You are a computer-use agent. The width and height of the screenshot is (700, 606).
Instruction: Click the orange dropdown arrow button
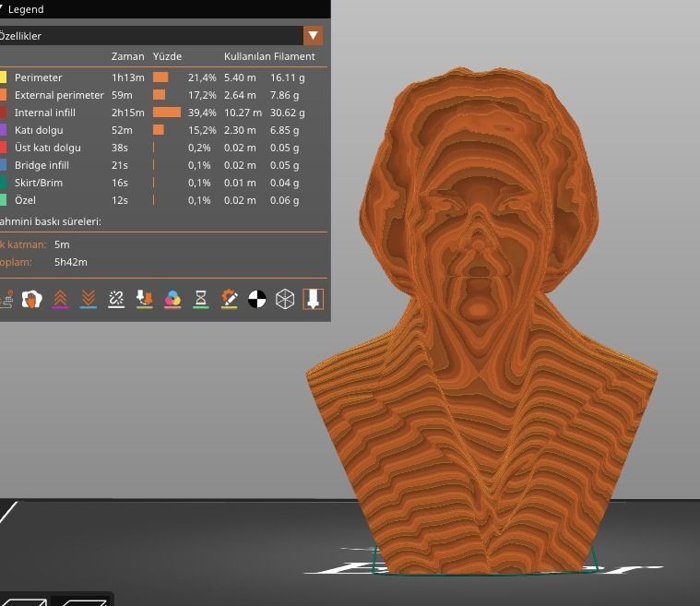click(x=314, y=36)
